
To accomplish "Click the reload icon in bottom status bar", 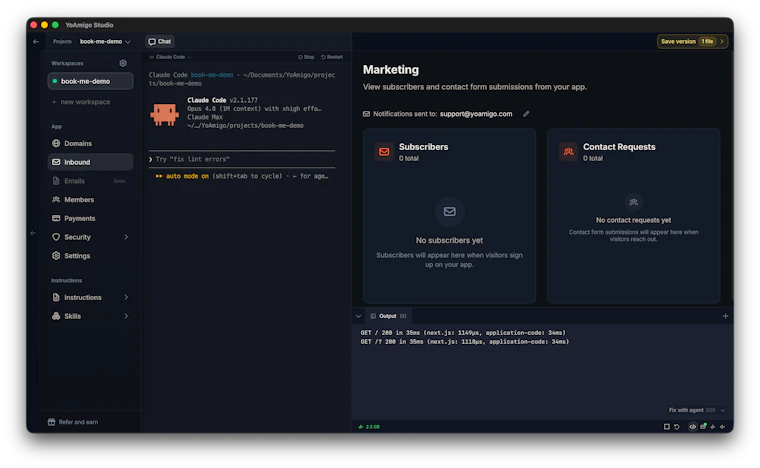I will (x=677, y=427).
